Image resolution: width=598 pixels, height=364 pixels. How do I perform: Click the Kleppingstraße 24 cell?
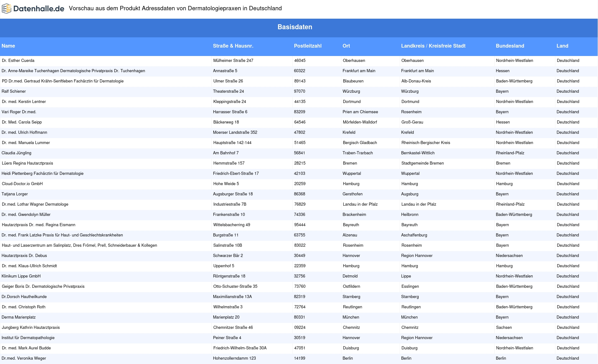pos(230,102)
